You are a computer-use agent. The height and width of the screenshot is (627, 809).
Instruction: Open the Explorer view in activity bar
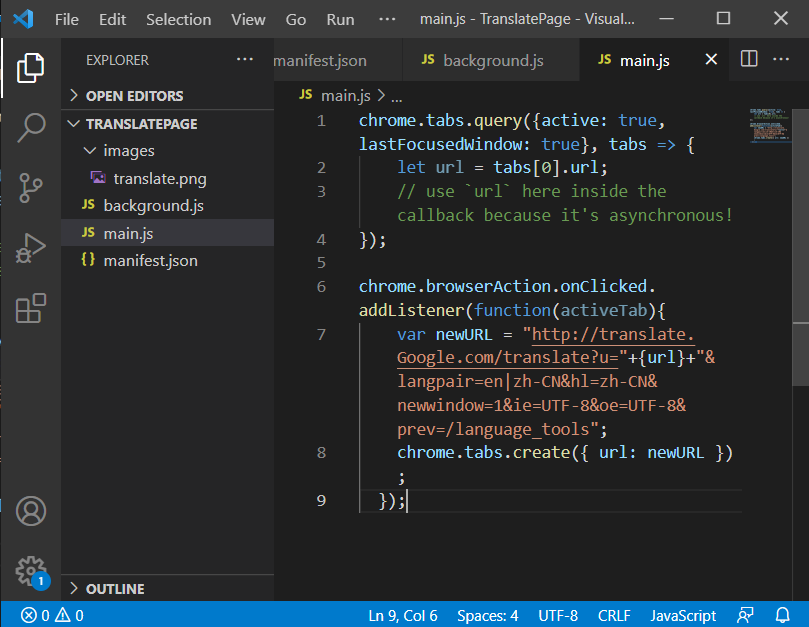point(30,67)
